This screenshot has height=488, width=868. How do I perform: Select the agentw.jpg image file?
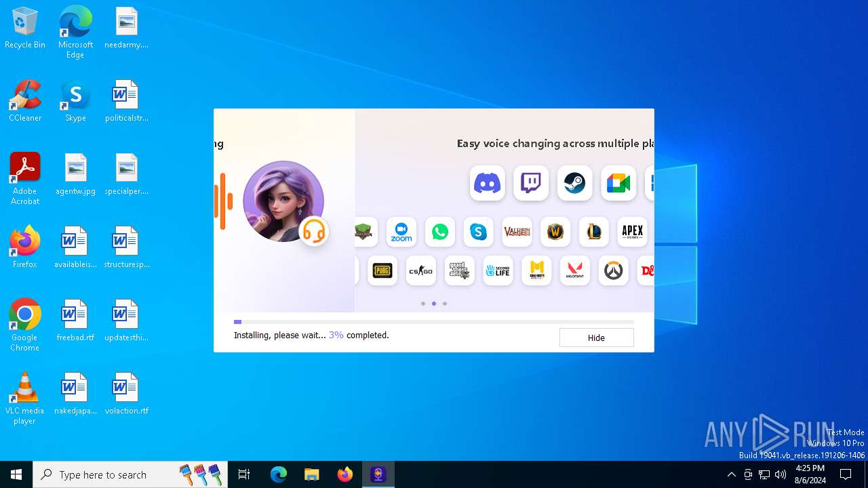click(x=75, y=175)
